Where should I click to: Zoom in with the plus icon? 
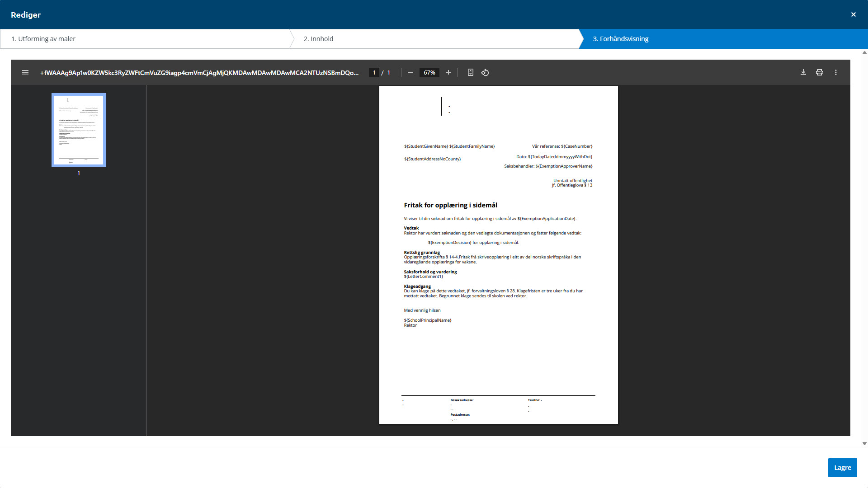pos(448,72)
